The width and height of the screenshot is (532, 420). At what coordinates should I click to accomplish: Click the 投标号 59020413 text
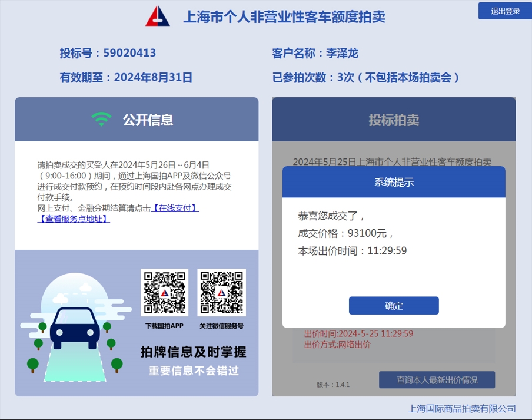108,53
